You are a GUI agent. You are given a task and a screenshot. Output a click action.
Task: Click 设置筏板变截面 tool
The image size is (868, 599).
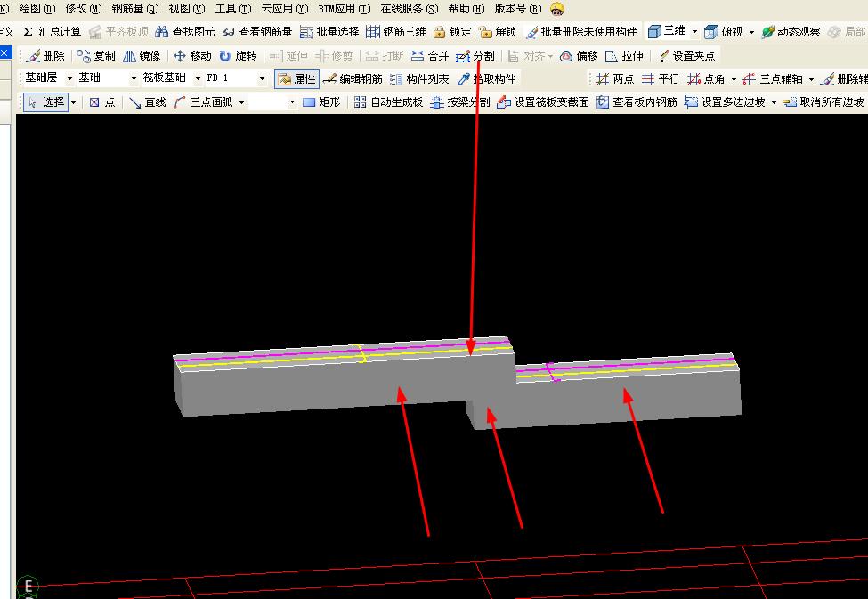click(543, 102)
